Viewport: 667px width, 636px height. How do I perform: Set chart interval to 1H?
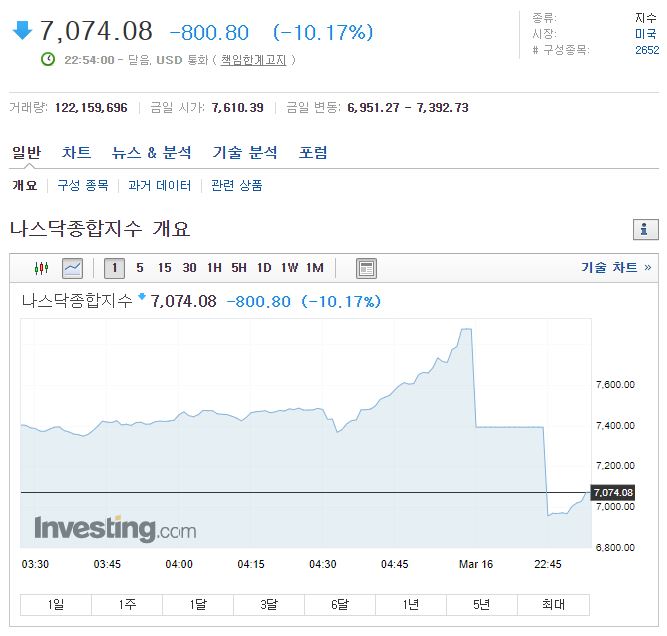tap(214, 268)
